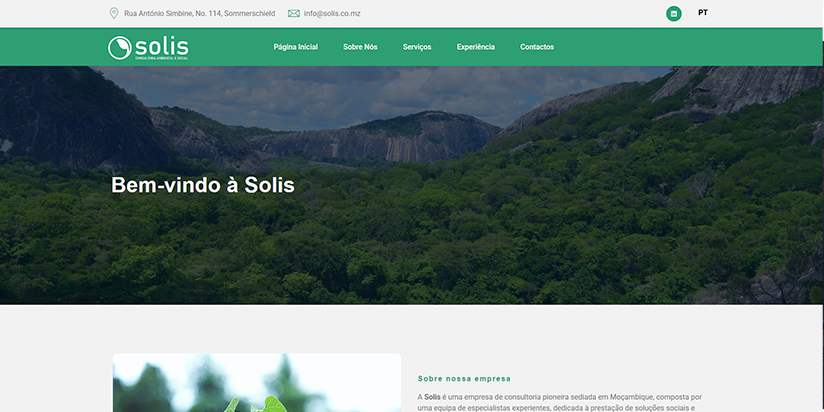Click the Bem-vindo à Solis heading
The image size is (824, 412).
click(203, 185)
